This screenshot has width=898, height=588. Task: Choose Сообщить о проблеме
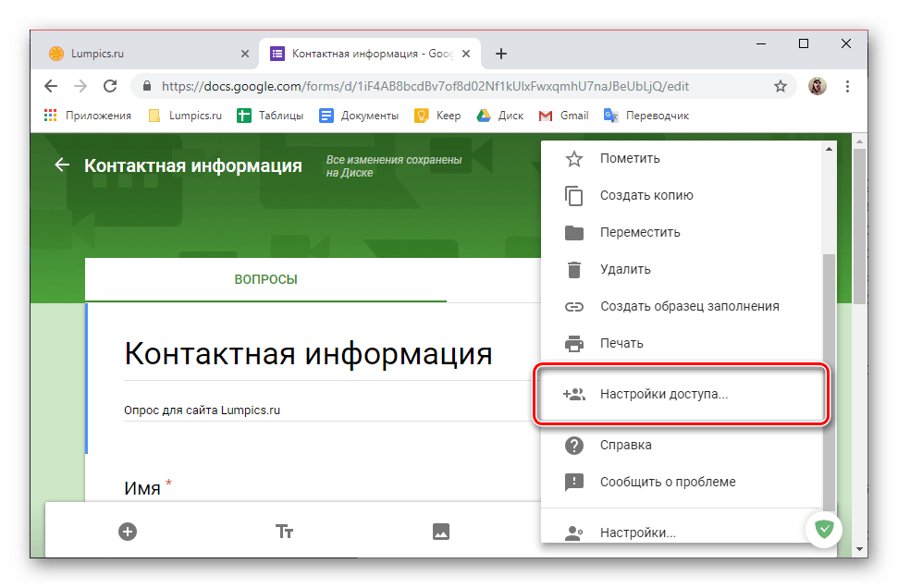682,482
